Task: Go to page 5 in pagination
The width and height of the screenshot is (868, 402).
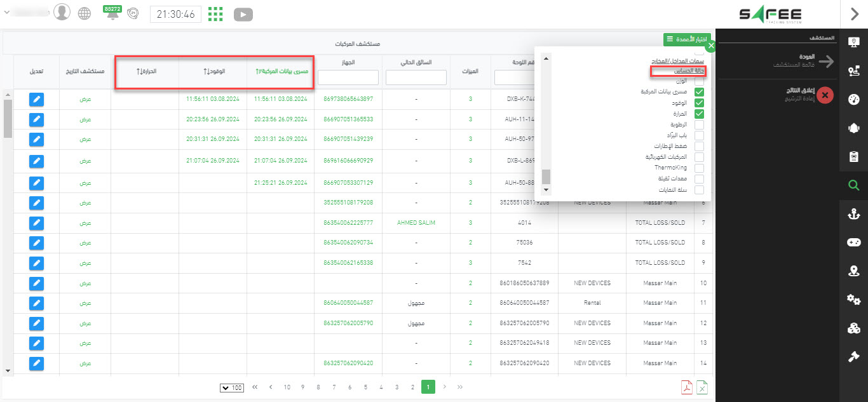Action: pyautogui.click(x=365, y=387)
